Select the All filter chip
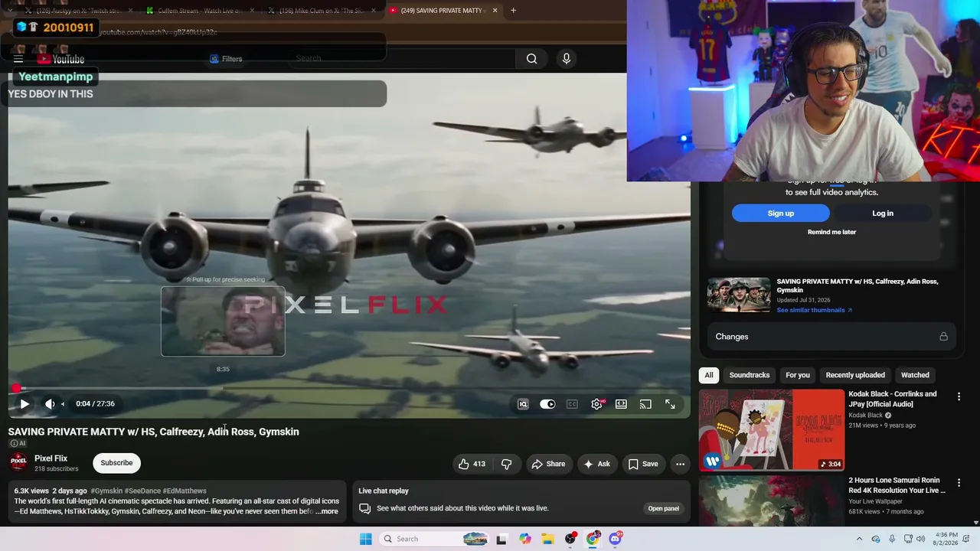The width and height of the screenshot is (980, 551). tap(709, 375)
